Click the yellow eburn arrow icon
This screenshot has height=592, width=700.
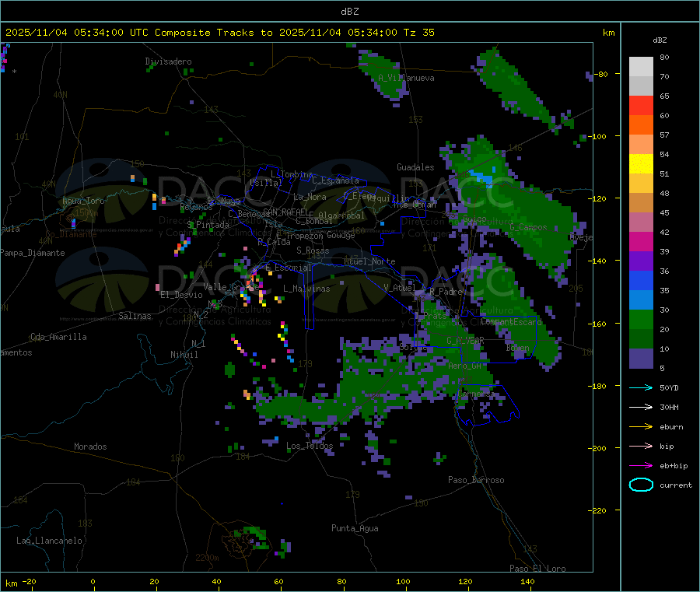[x=641, y=426]
